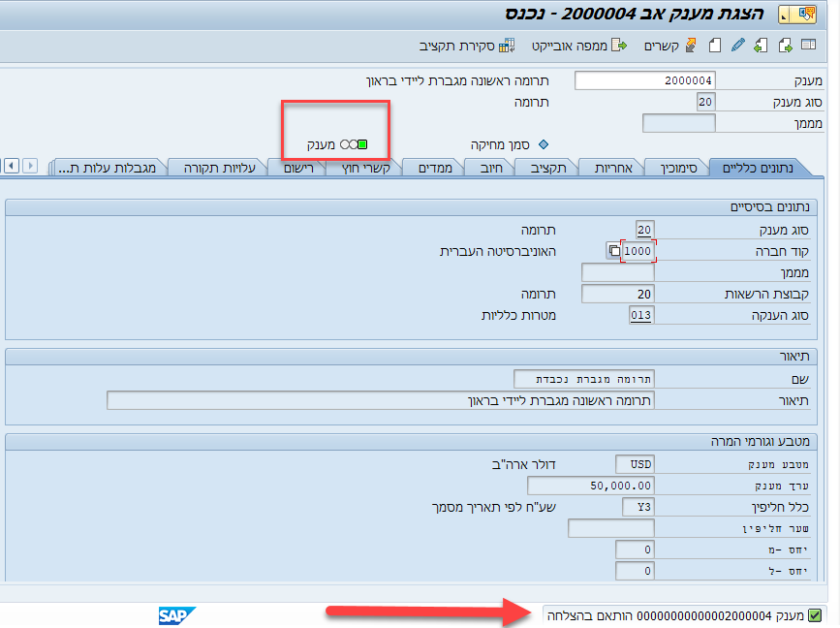This screenshot has height=628, width=840.
Task: Open קשרים relationships toolbar button
Action: point(669,46)
